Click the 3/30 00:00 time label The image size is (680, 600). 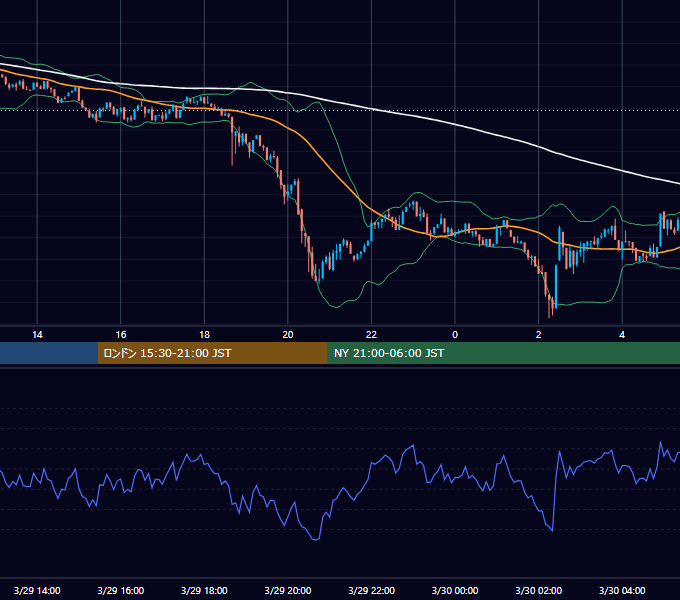coord(455,590)
